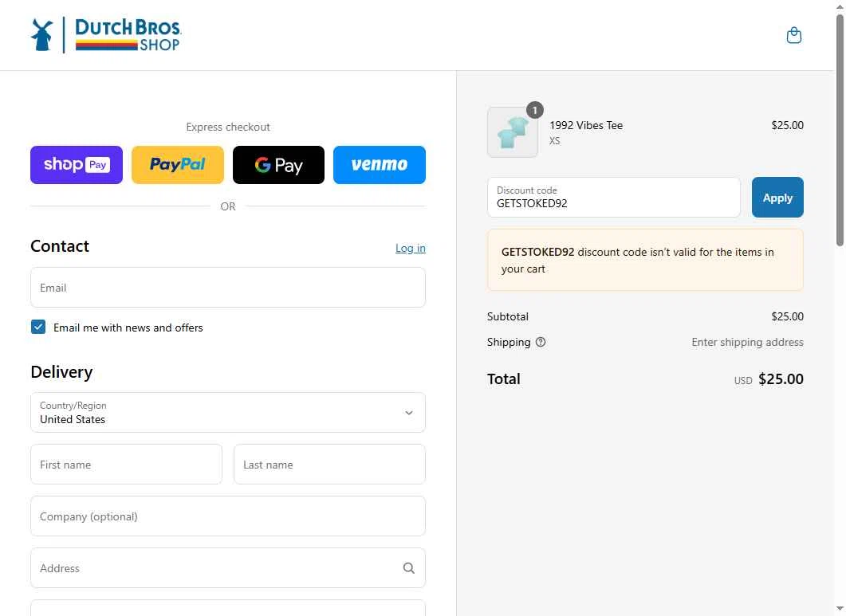Focus the Email input field

point(228,288)
